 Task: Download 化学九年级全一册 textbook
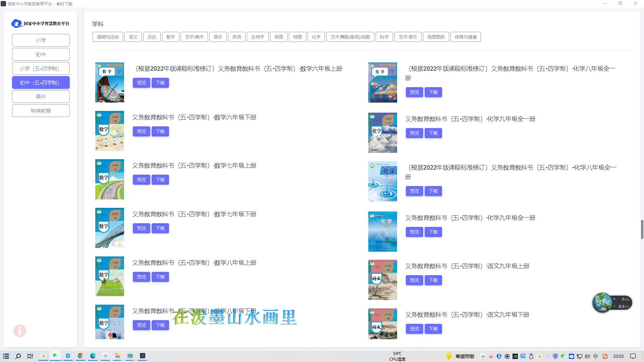click(x=433, y=133)
